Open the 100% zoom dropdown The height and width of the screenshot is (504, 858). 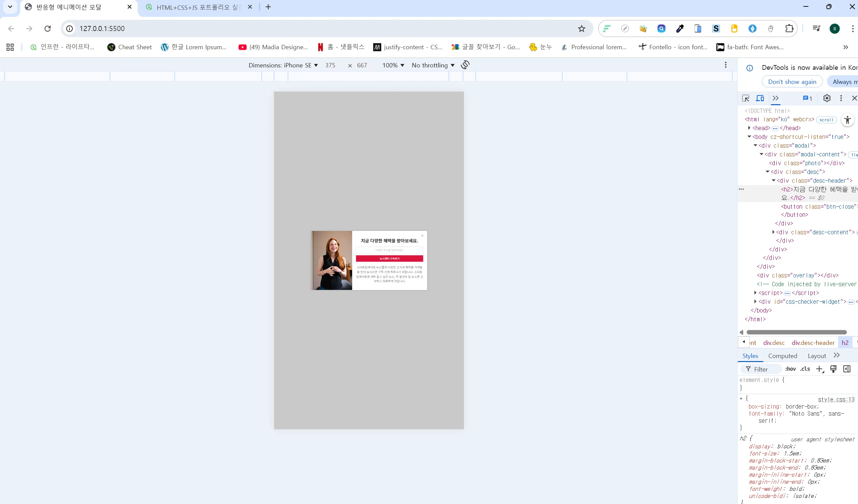point(393,65)
